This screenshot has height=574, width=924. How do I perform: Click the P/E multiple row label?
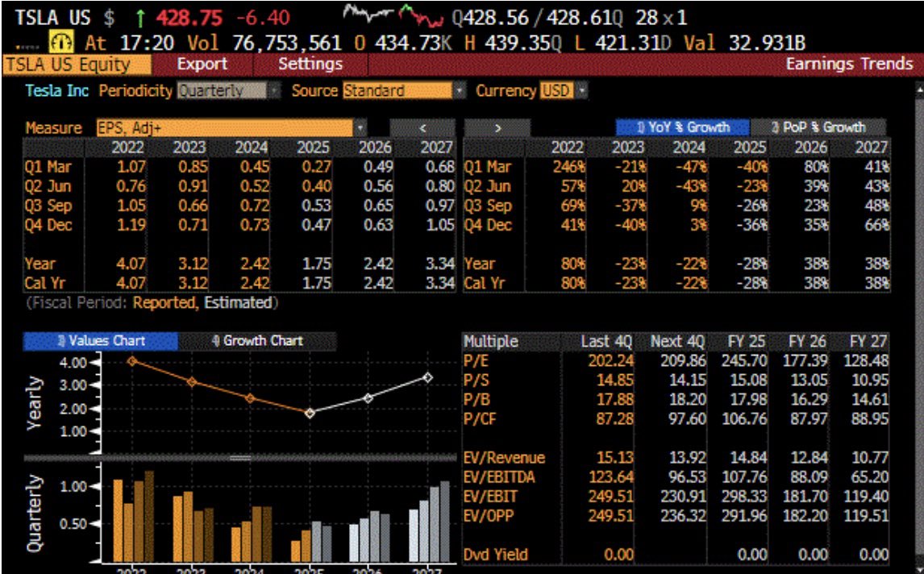[x=477, y=360]
